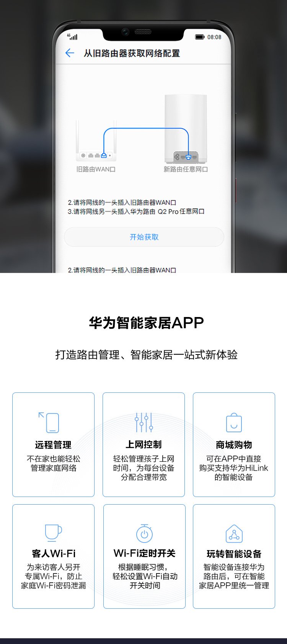Screen dimensions: 287x644
Task: Click the 4G signal strength icon
Action: [72, 37]
